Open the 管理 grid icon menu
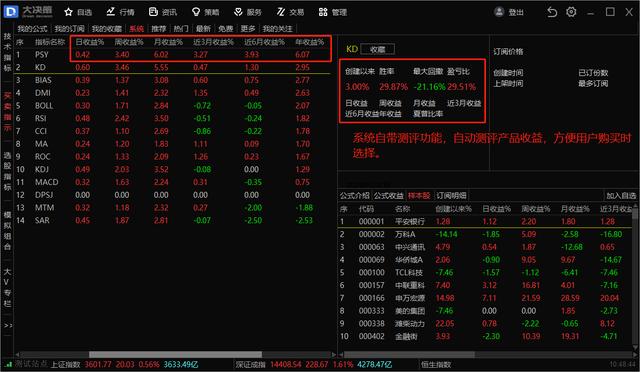The image size is (640, 372). [333, 12]
